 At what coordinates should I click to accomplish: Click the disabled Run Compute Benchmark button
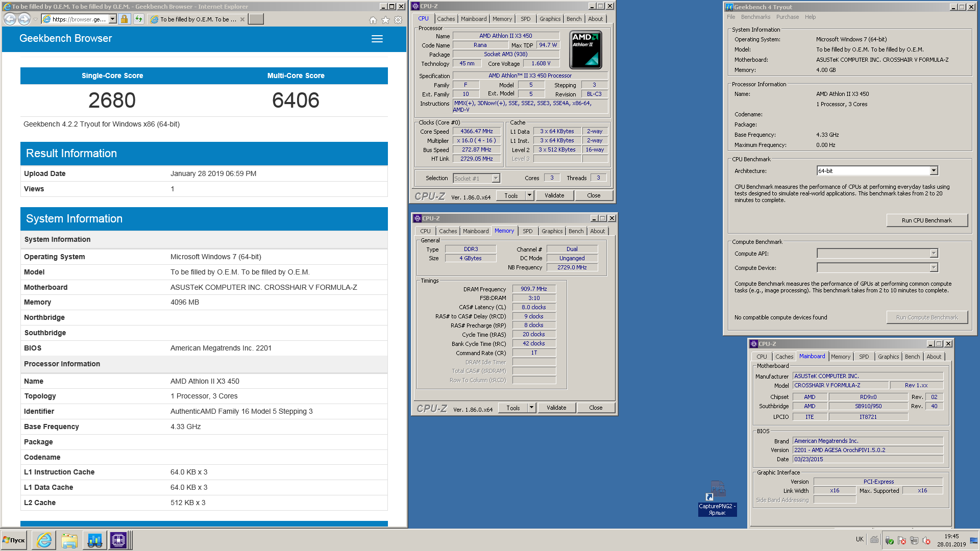pos(926,317)
